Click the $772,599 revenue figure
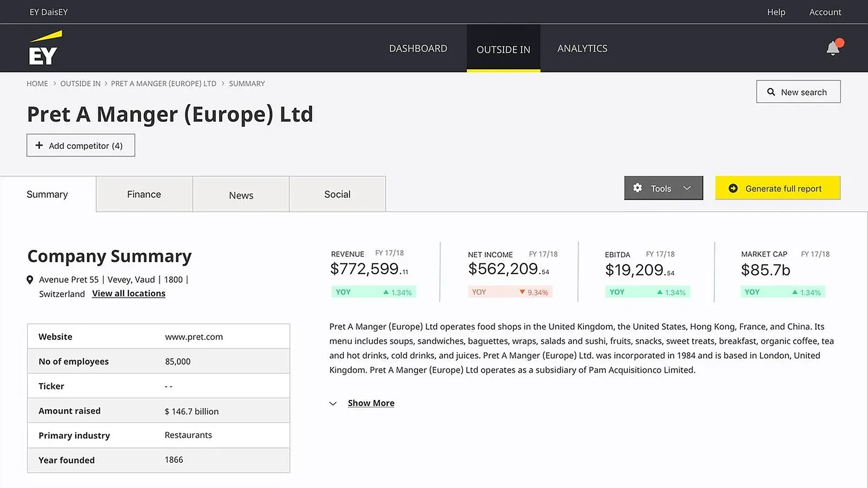The image size is (868, 488). (369, 269)
